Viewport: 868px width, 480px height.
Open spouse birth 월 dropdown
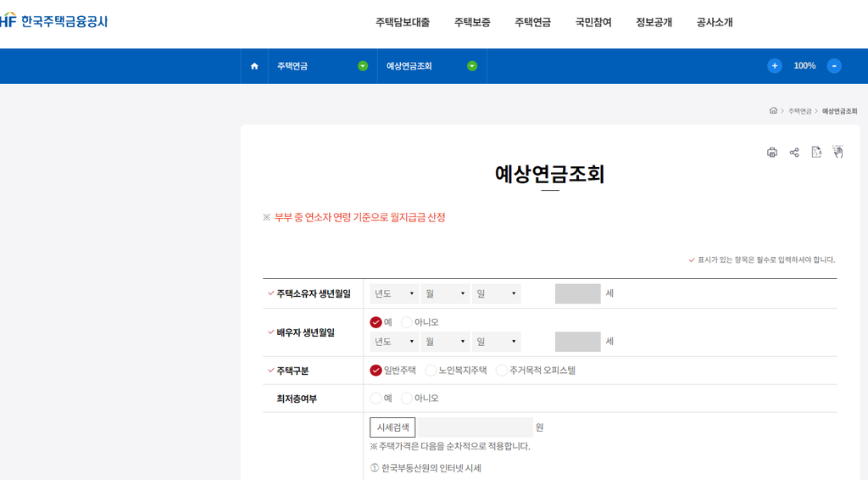(445, 342)
